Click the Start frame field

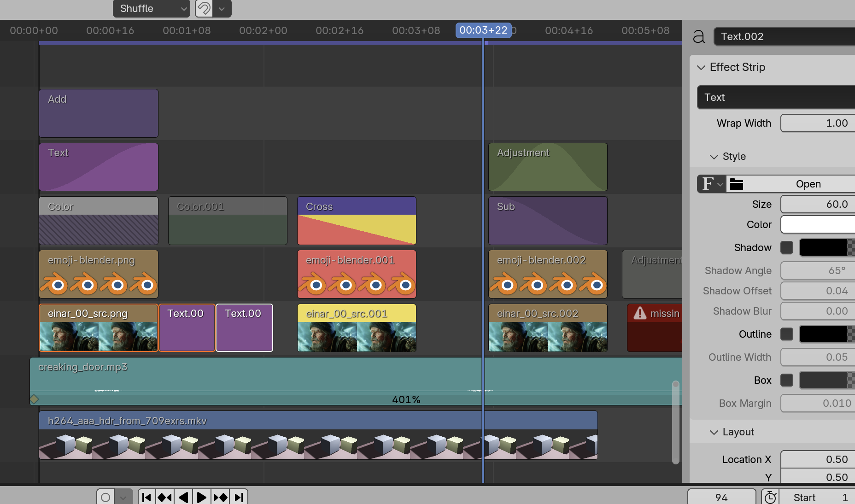click(x=817, y=497)
